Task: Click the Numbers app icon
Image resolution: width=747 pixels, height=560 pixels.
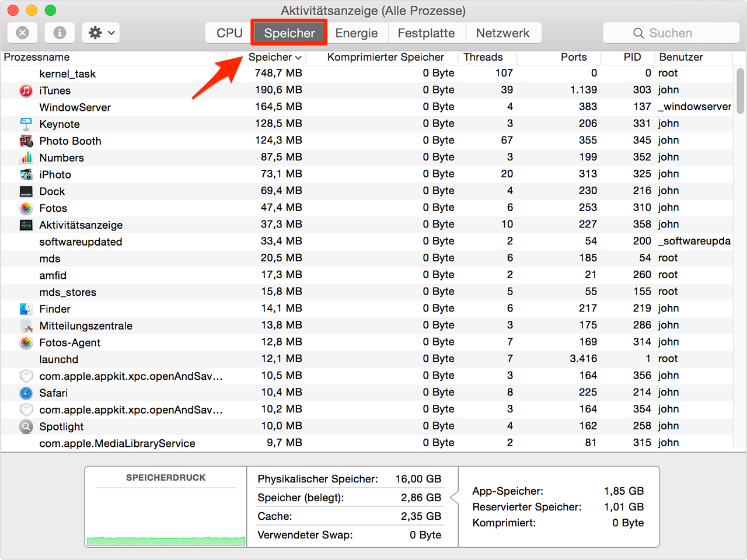Action: [x=26, y=157]
